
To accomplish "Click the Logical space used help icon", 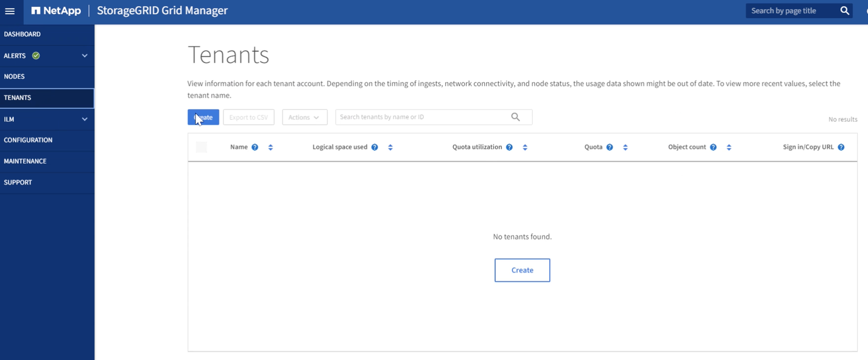I will tap(374, 146).
